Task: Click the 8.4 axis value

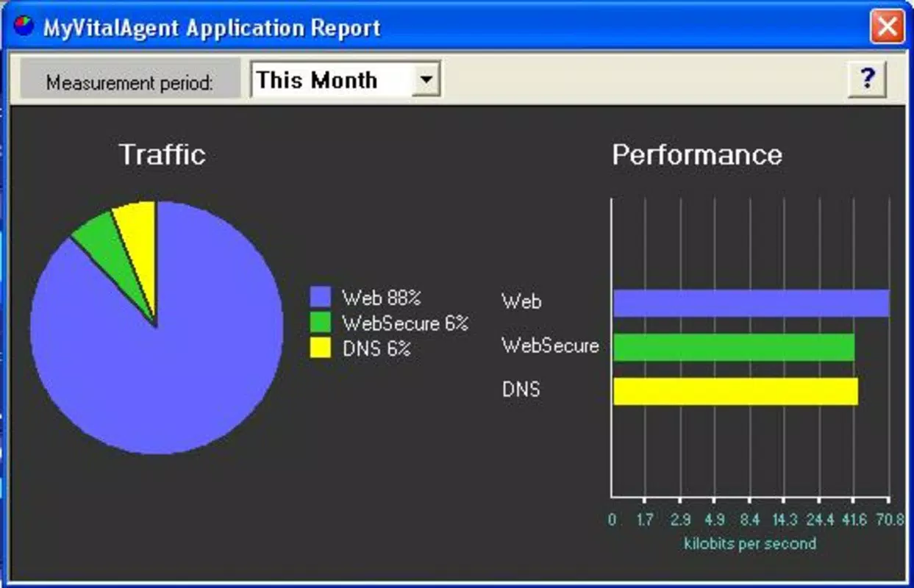Action: tap(750, 520)
